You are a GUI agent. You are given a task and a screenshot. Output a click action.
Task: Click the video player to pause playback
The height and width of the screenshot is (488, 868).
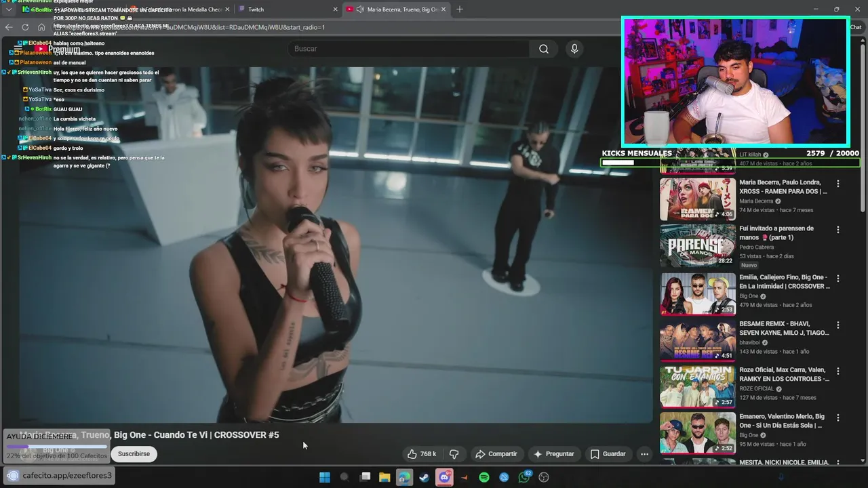tap(336, 244)
